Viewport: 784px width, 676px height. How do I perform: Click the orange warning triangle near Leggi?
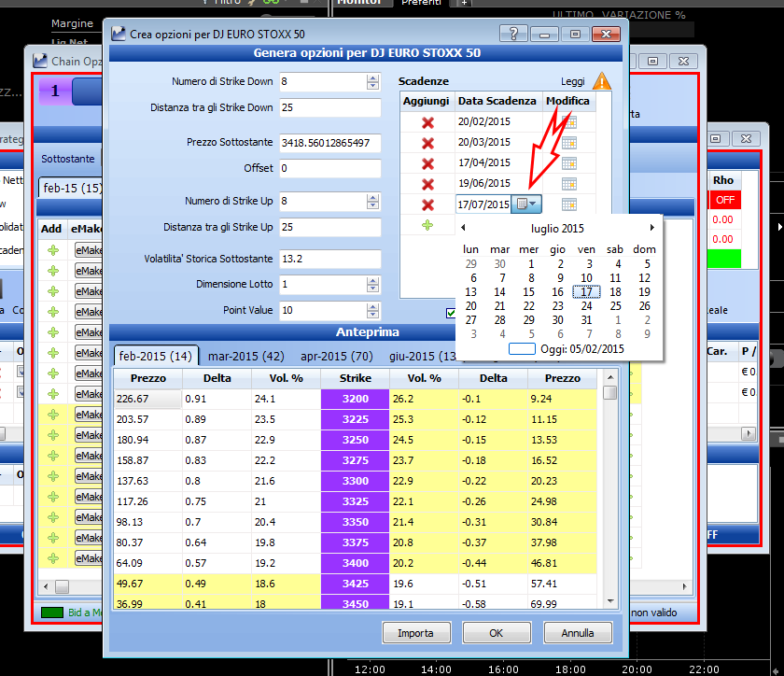point(601,81)
